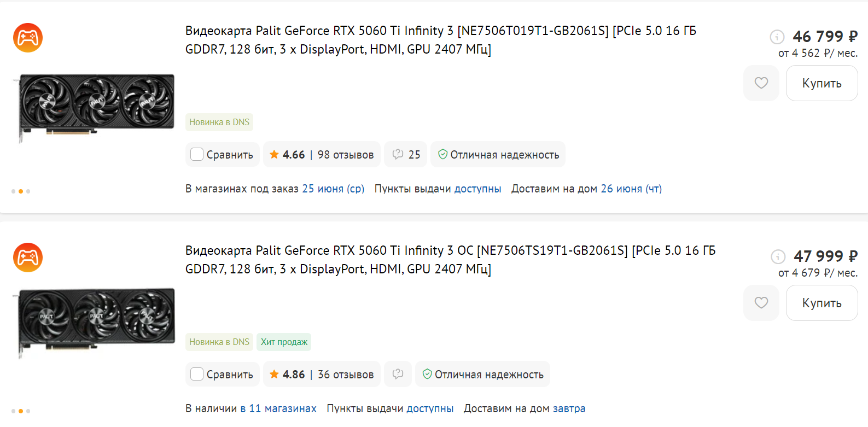Add the 47 999 ₽ card to favorites
This screenshot has width=868, height=427.
click(x=761, y=303)
